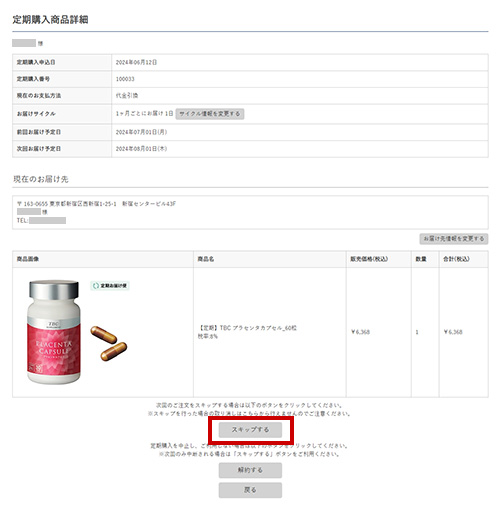Skip next order with スキップする button

pyautogui.click(x=250, y=430)
